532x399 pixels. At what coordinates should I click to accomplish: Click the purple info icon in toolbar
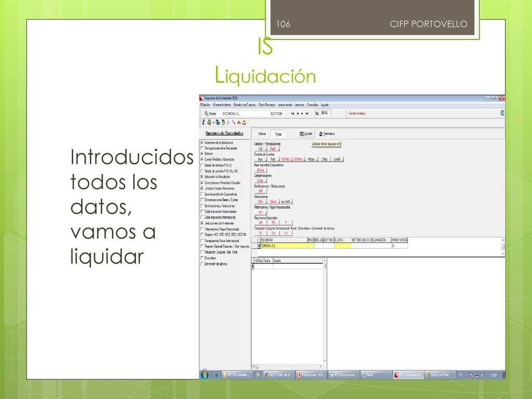point(204,123)
